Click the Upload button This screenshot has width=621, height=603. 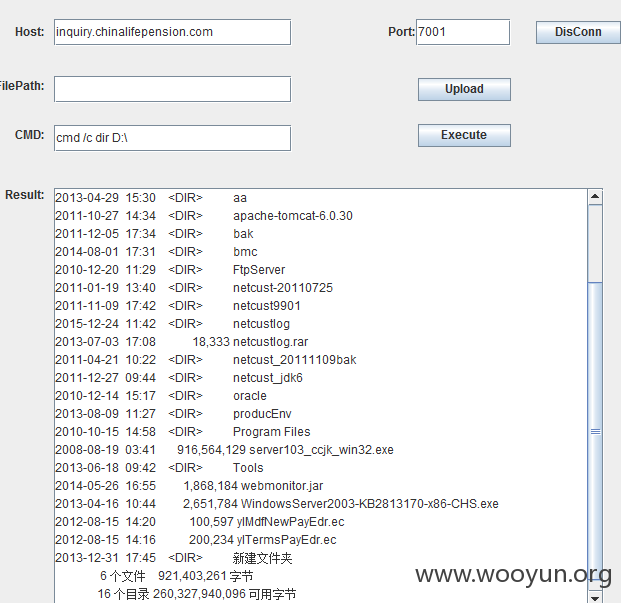coord(464,89)
